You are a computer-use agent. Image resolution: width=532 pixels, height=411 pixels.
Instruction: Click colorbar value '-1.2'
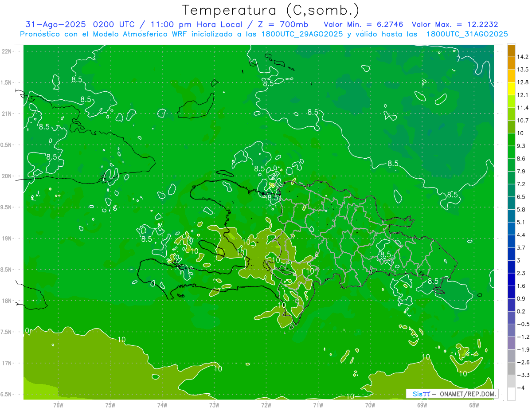[523, 337]
